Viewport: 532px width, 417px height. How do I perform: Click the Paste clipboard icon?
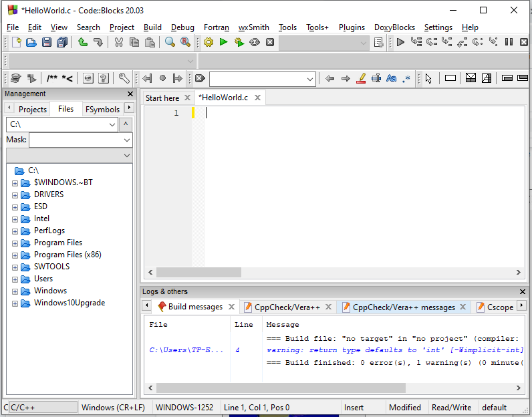click(x=150, y=42)
